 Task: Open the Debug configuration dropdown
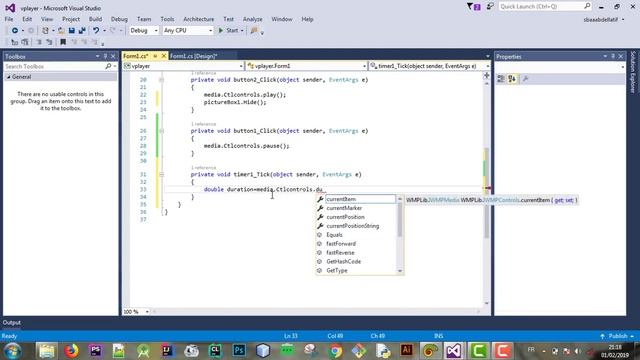click(144, 31)
